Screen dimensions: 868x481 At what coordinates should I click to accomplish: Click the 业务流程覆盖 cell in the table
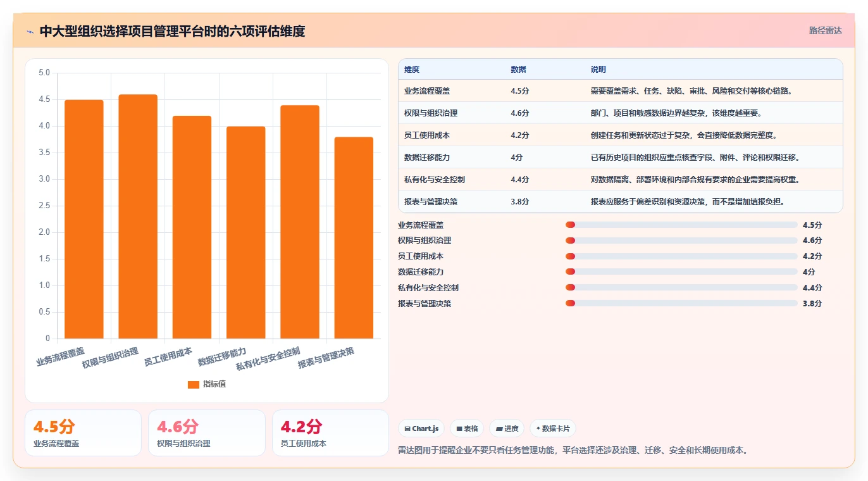click(427, 91)
